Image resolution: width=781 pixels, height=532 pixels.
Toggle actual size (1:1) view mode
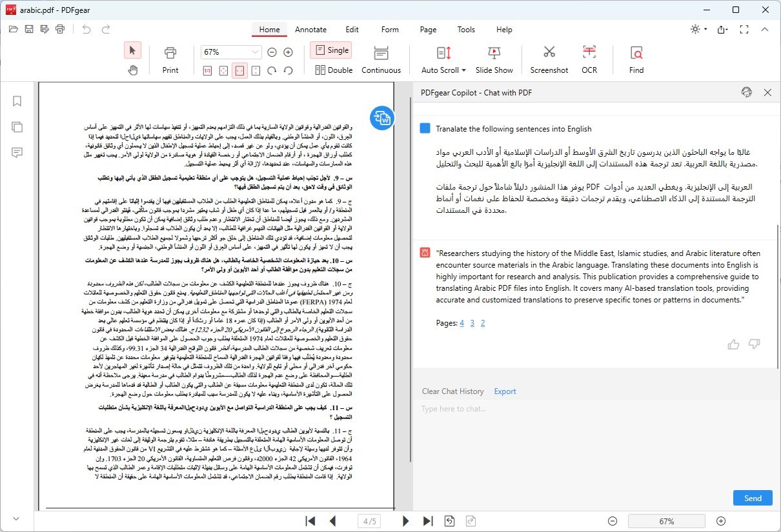point(207,70)
